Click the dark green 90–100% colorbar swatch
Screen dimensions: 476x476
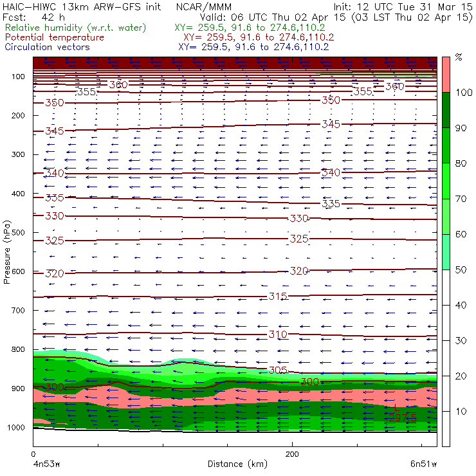(x=446, y=110)
